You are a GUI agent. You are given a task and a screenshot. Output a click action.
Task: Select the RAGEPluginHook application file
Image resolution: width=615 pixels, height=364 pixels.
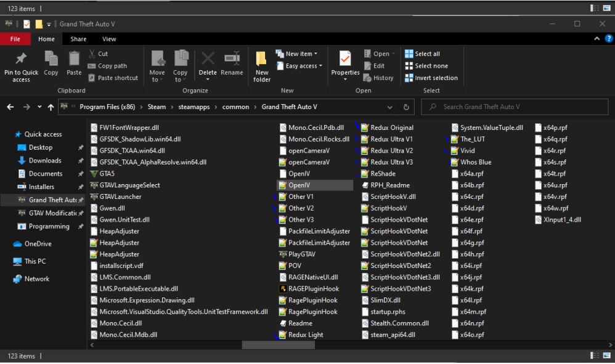(312, 289)
